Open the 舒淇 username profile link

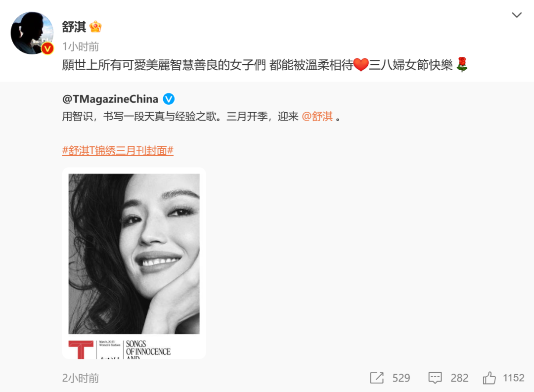click(x=74, y=27)
